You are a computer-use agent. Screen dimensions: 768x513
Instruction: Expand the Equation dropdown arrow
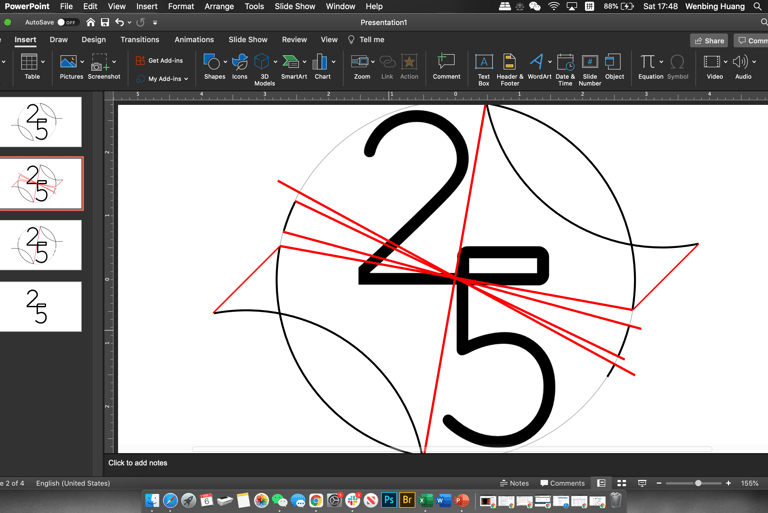[661, 62]
